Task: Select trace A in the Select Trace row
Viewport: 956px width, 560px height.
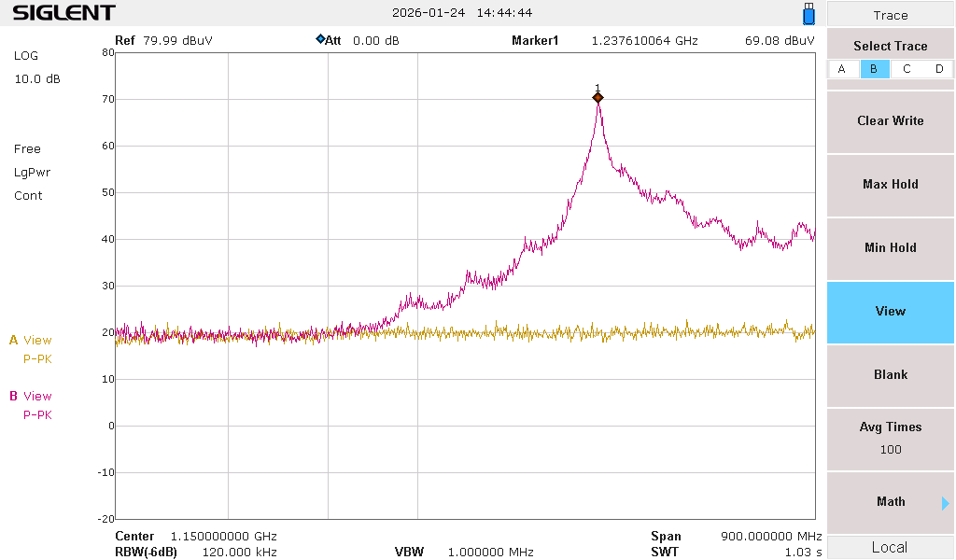Action: pyautogui.click(x=842, y=68)
